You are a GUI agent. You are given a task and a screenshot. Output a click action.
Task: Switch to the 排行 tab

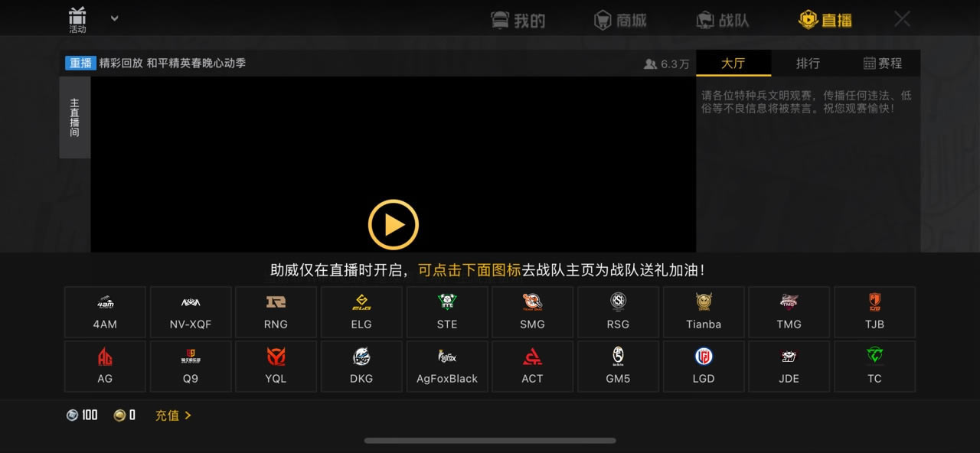(x=808, y=63)
